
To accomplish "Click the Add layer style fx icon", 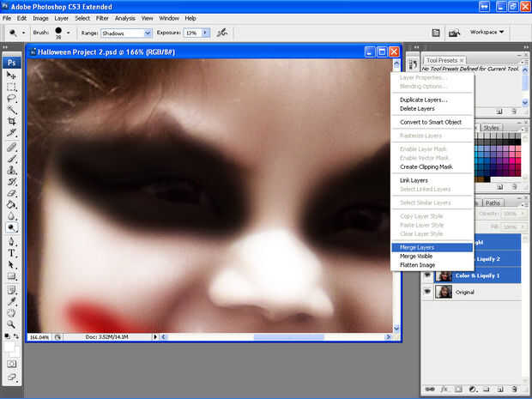I will (444, 389).
